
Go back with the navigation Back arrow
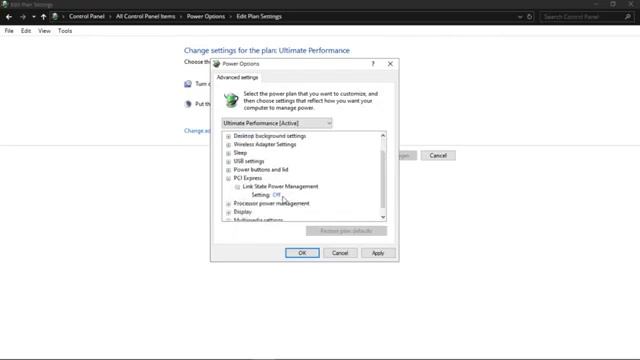tap(9, 17)
